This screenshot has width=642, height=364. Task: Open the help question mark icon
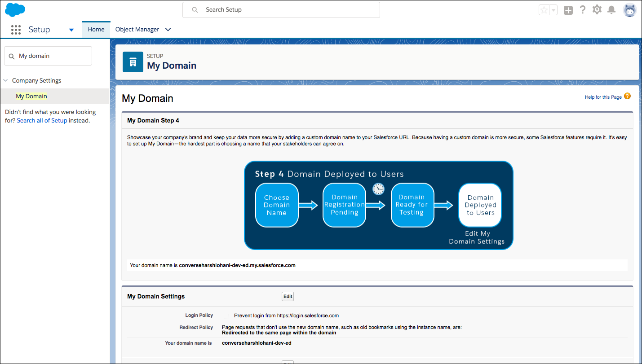pyautogui.click(x=583, y=9)
